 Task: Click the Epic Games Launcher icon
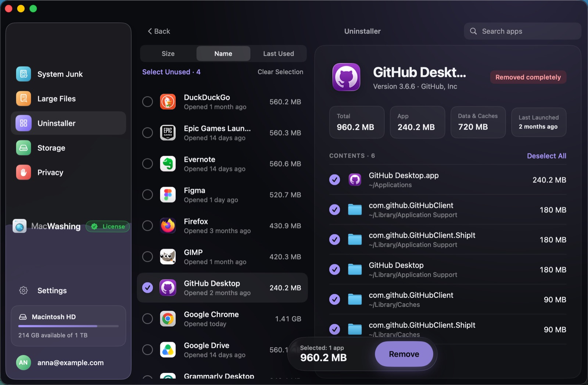tap(168, 133)
